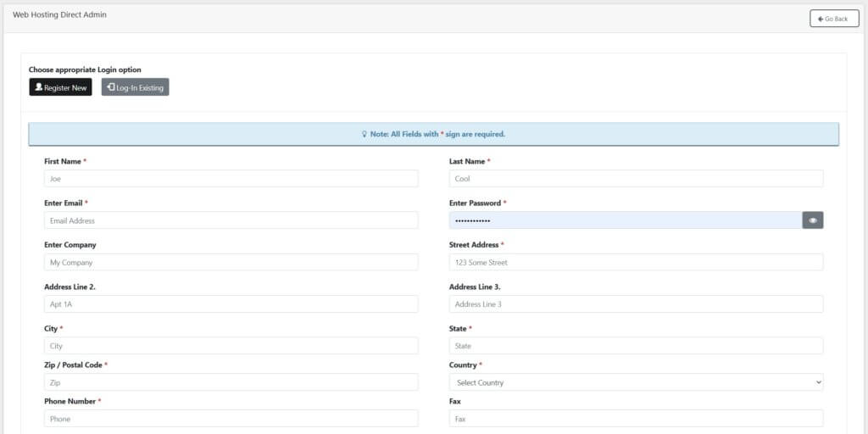Click the Address Line 3 field

pyautogui.click(x=636, y=304)
